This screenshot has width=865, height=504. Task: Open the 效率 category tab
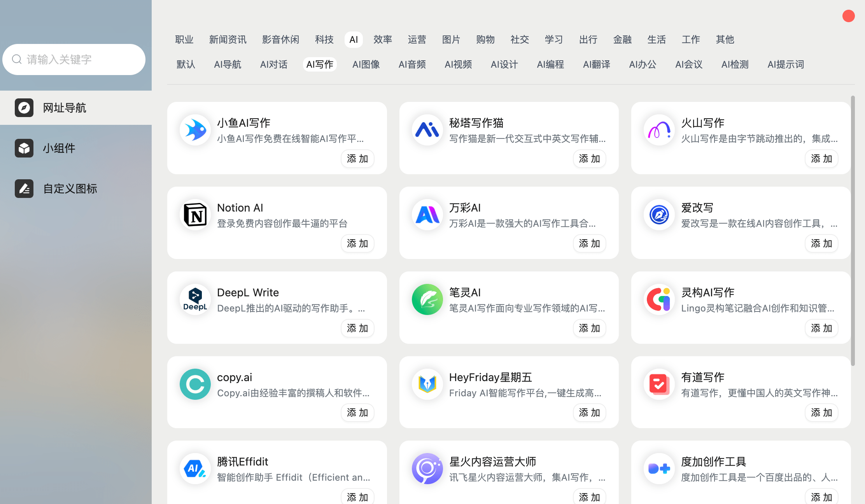(x=383, y=40)
